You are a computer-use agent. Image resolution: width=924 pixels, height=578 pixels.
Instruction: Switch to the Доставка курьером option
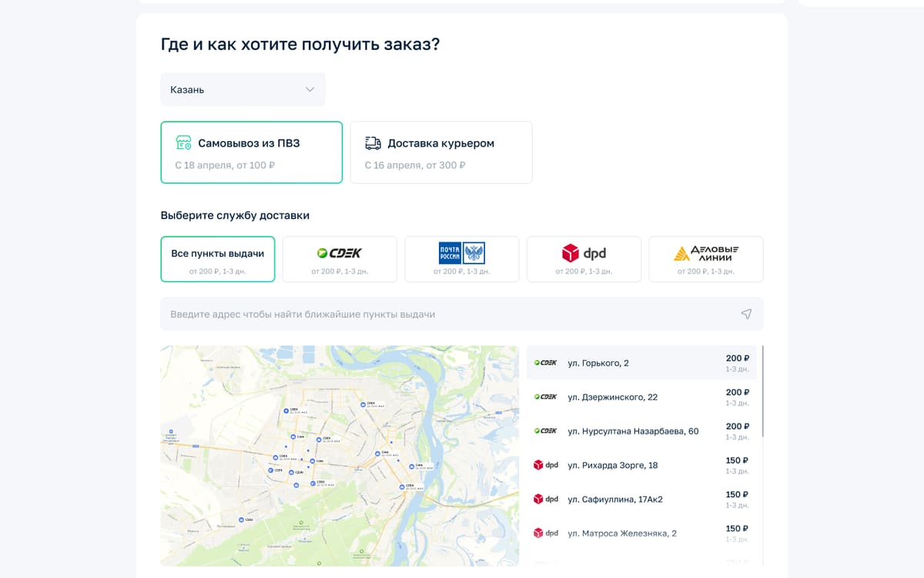(x=441, y=153)
